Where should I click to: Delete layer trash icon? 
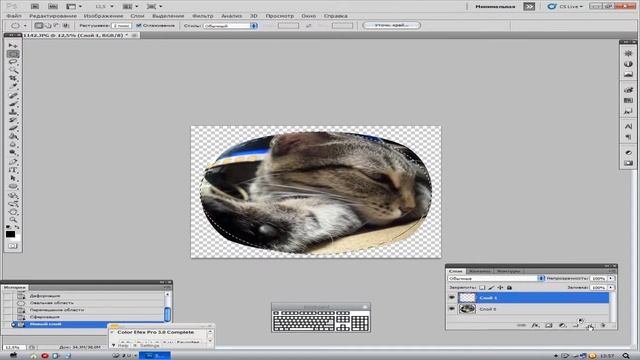pos(603,325)
